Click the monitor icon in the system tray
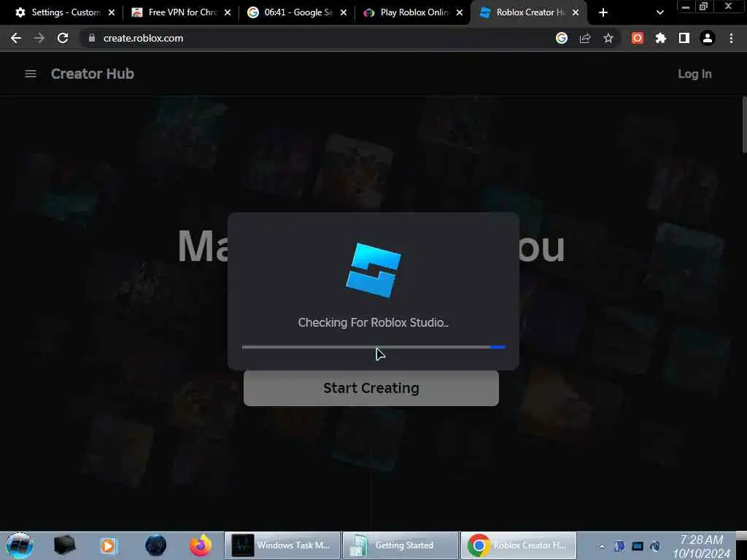747x560 pixels. point(638,546)
